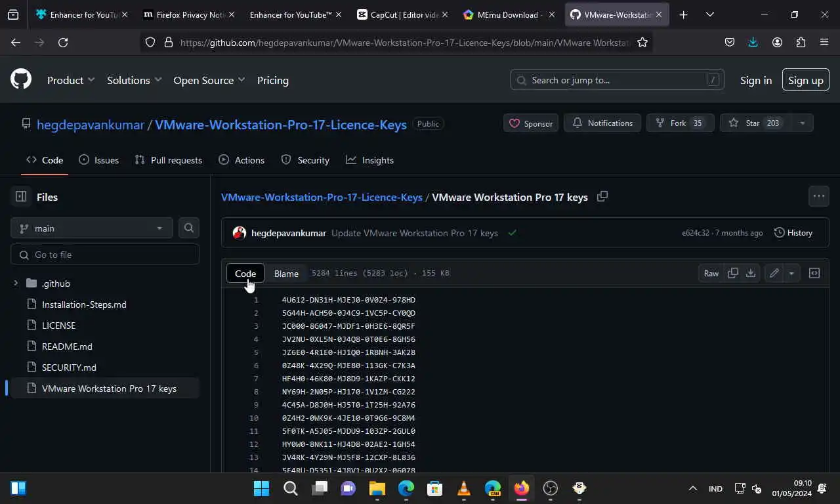
Task: Click the Sign up button
Action: [805, 80]
